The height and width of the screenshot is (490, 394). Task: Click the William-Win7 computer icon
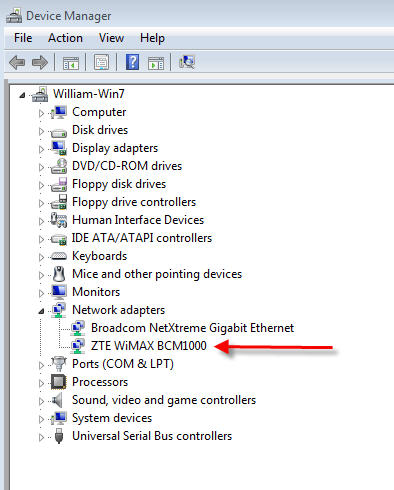click(40, 94)
